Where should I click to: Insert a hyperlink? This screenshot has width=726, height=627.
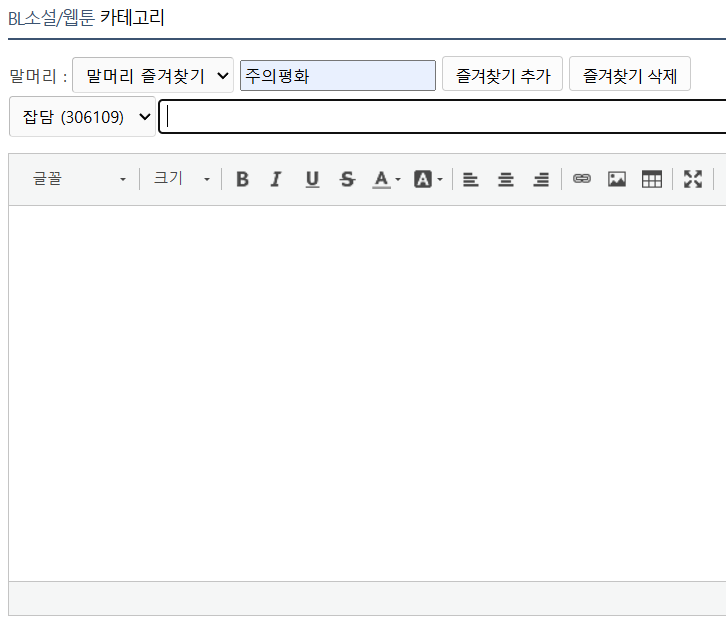pyautogui.click(x=581, y=179)
